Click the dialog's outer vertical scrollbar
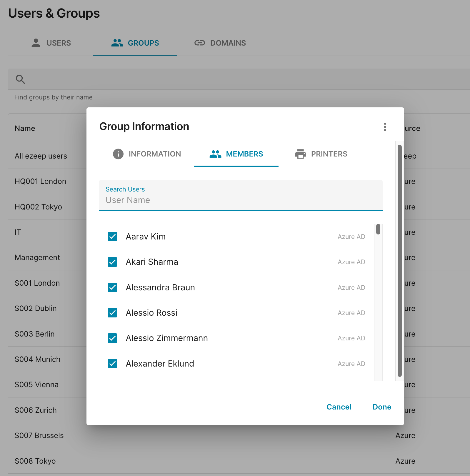Screen dimensions: 470x476 click(x=399, y=260)
